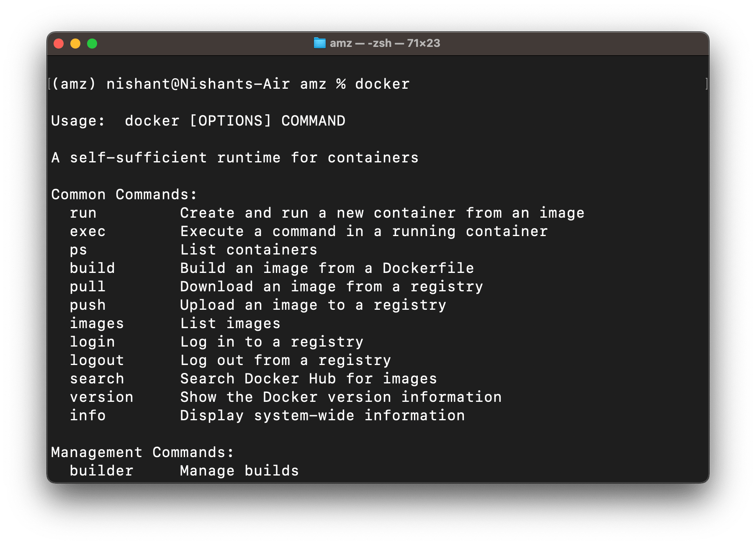Click 'Execute a command in a running container'
756x545 pixels.
[x=364, y=231]
